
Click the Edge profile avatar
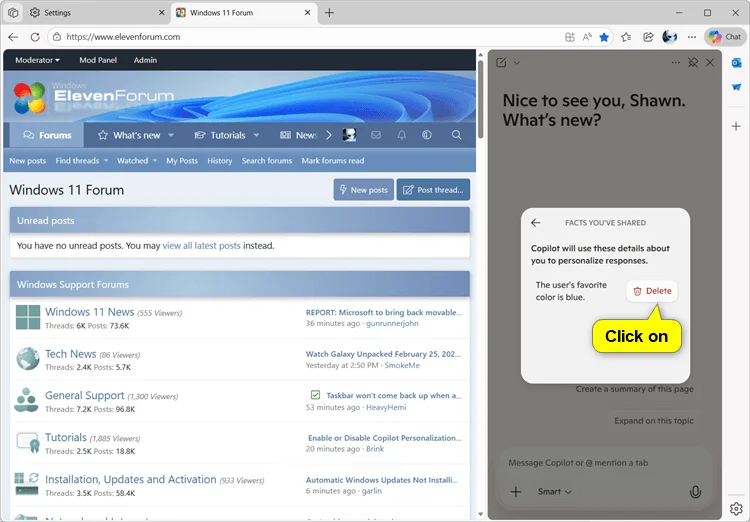[x=670, y=37]
